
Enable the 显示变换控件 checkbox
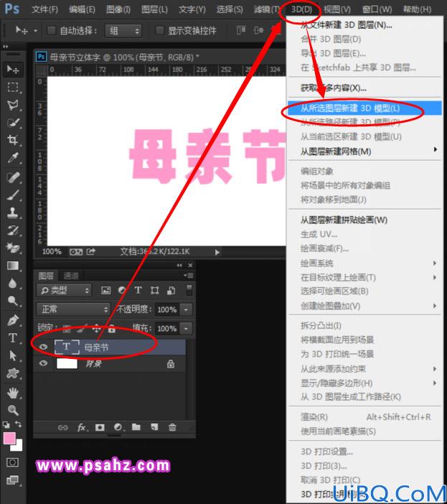159,31
